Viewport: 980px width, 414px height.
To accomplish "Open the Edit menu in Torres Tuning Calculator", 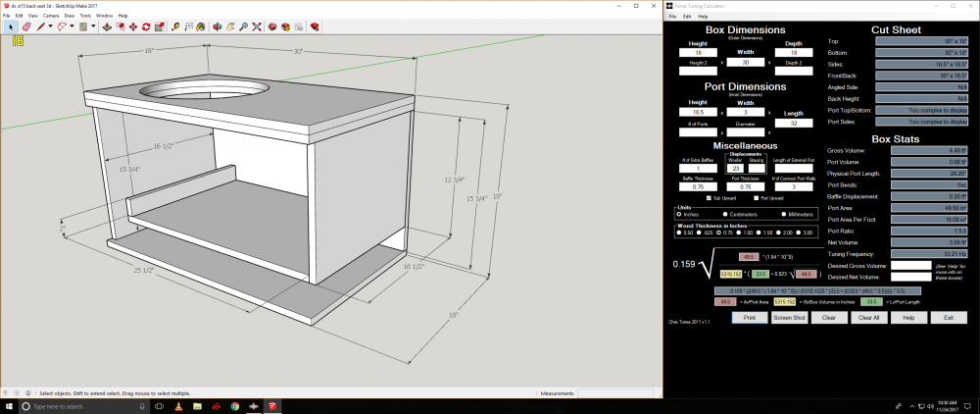I will point(687,17).
